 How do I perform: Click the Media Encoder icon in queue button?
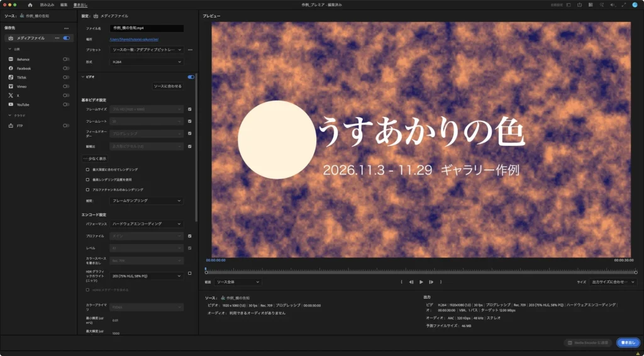[x=570, y=342]
